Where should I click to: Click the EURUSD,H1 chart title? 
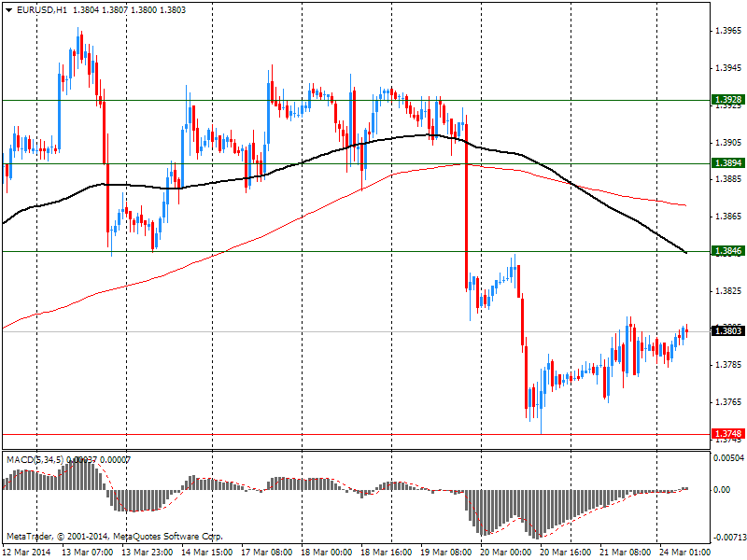[x=41, y=10]
